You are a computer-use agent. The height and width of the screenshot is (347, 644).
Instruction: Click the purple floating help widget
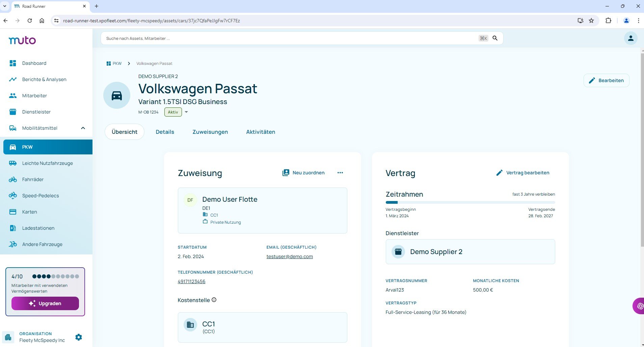[x=639, y=306]
